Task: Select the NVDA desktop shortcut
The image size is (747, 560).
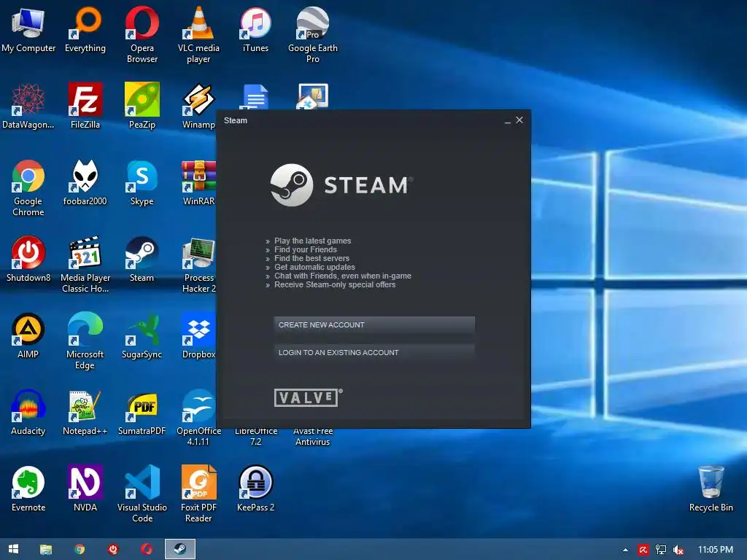Action: pyautogui.click(x=85, y=489)
